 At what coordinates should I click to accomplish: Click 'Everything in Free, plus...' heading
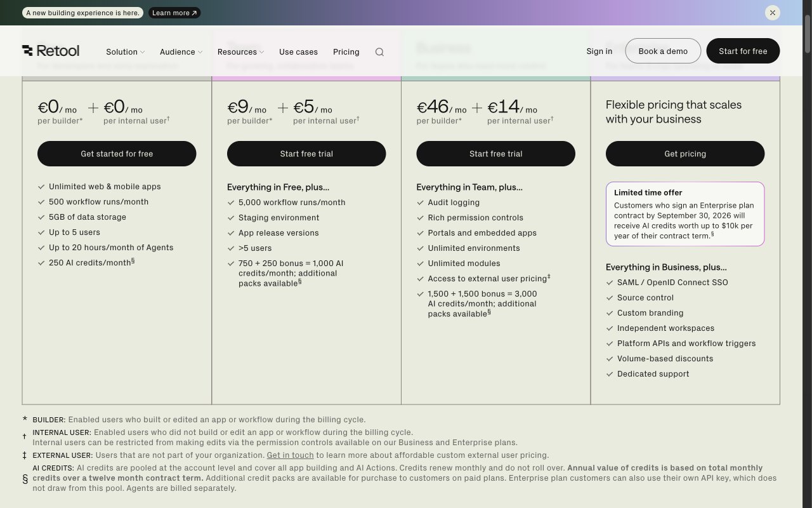coord(278,187)
